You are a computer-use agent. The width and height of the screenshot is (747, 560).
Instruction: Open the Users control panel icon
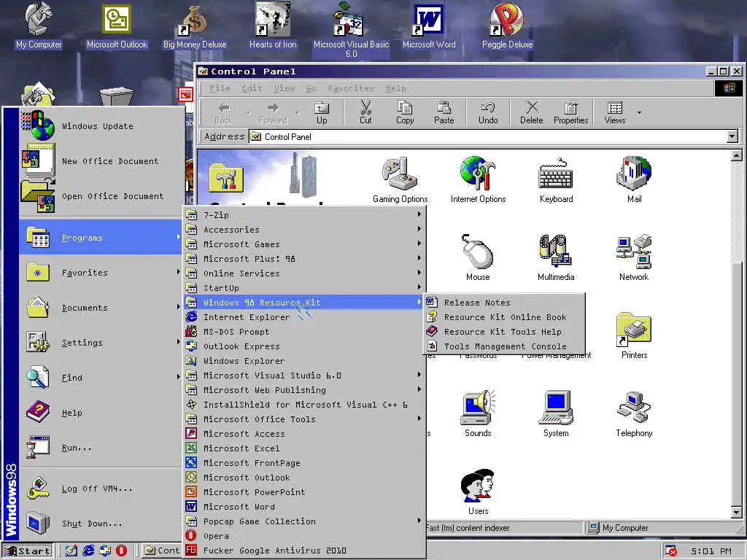click(478, 492)
